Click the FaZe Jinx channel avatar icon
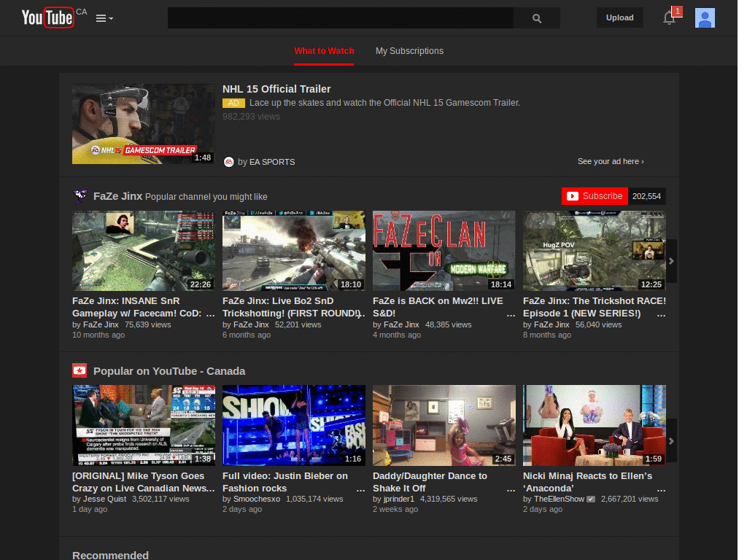This screenshot has height=560, width=747. [80, 195]
